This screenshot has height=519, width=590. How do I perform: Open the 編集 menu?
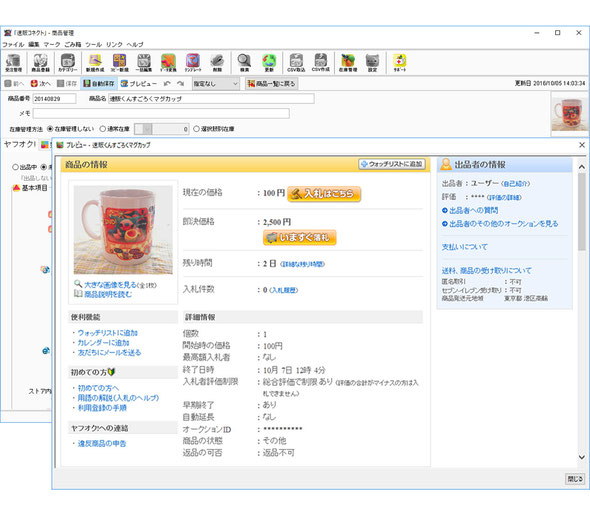click(34, 44)
